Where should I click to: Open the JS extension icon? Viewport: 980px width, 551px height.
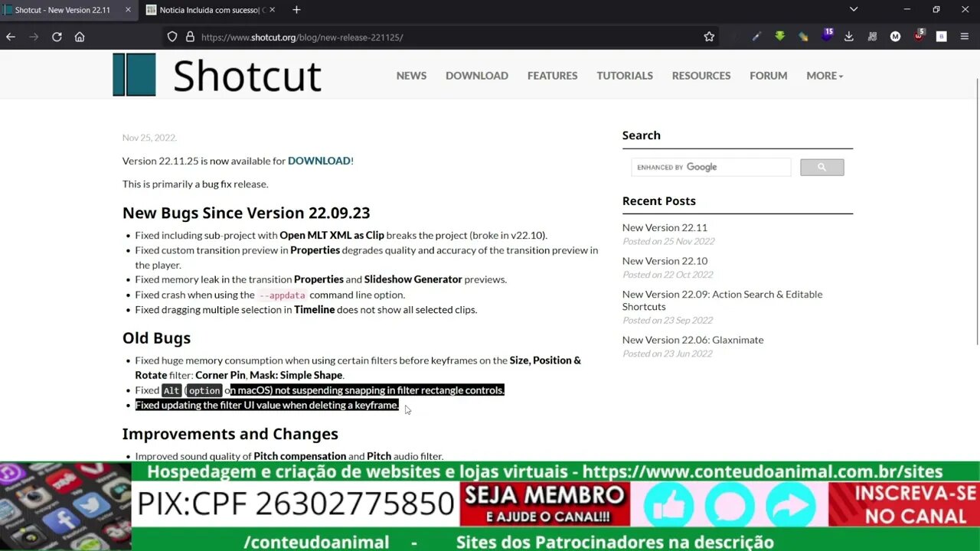pyautogui.click(x=872, y=37)
